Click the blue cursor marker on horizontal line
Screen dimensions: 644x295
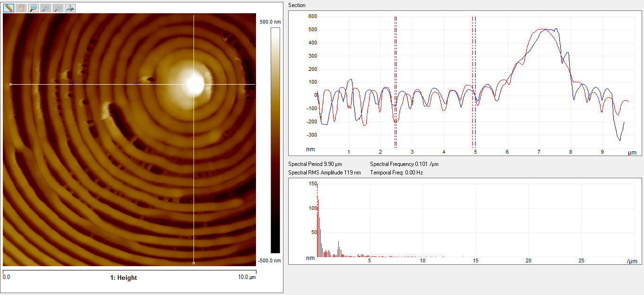pos(73,84)
